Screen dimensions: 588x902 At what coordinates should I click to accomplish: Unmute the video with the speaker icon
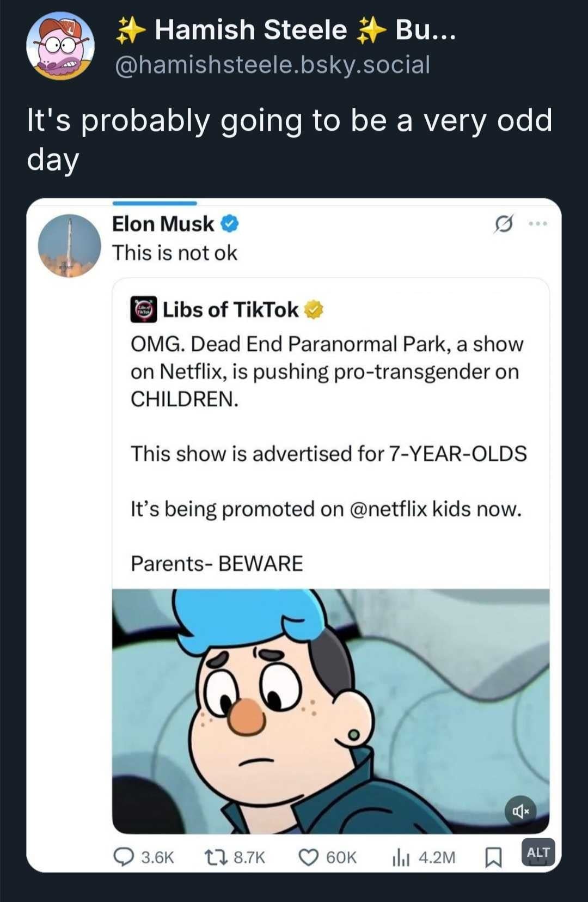coord(520,811)
